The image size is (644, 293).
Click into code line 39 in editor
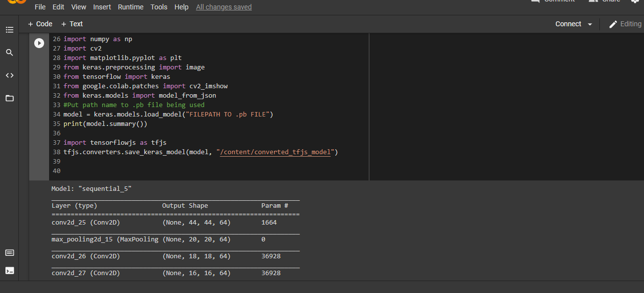[x=149, y=162]
